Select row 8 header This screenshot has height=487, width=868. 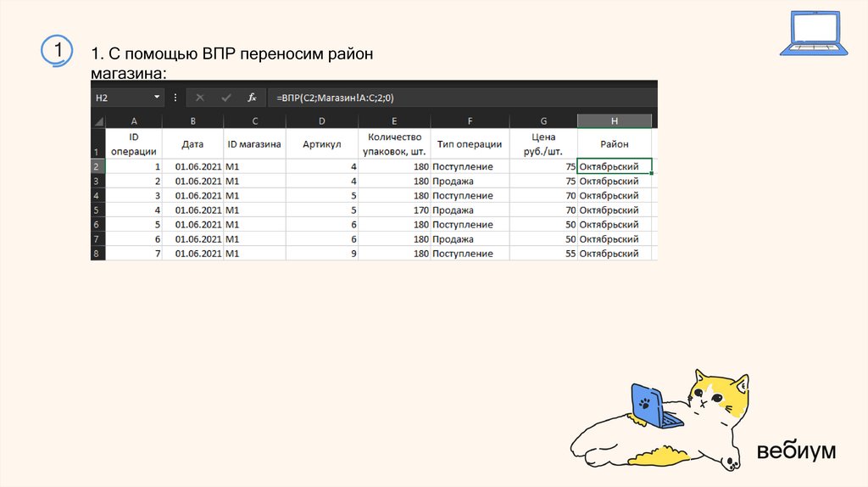pyautogui.click(x=98, y=253)
